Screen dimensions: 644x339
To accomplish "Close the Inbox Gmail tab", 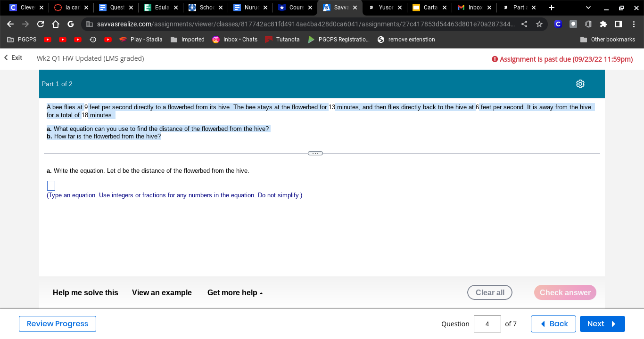I will (489, 8).
